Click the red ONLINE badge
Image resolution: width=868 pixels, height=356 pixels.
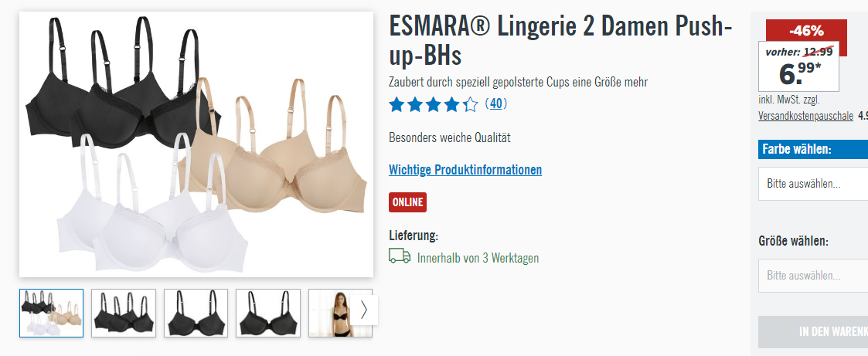(x=407, y=202)
